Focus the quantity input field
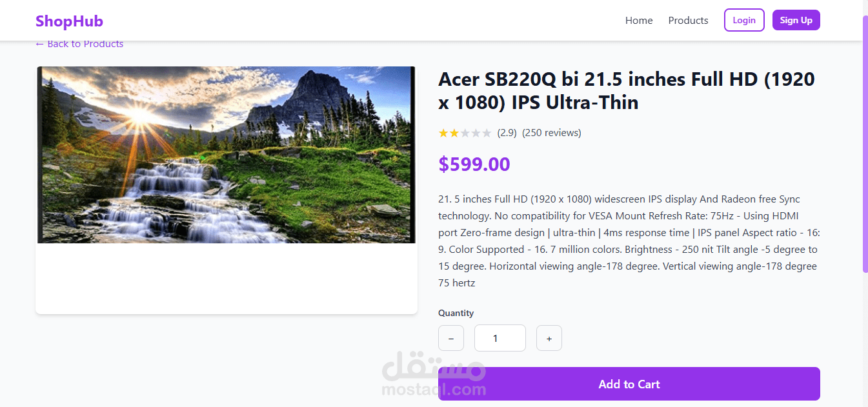This screenshot has width=868, height=407. pos(500,338)
